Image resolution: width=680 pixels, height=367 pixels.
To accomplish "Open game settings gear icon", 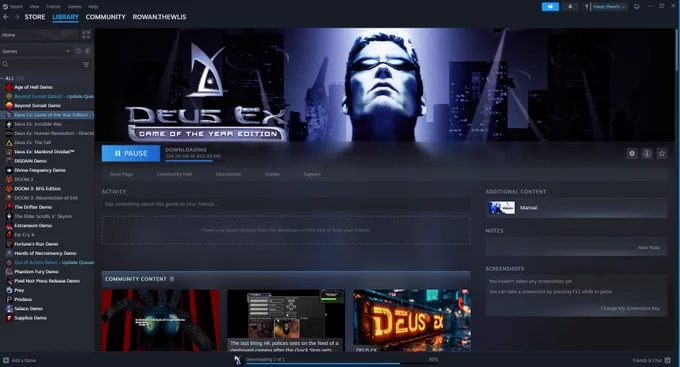I will [x=632, y=153].
